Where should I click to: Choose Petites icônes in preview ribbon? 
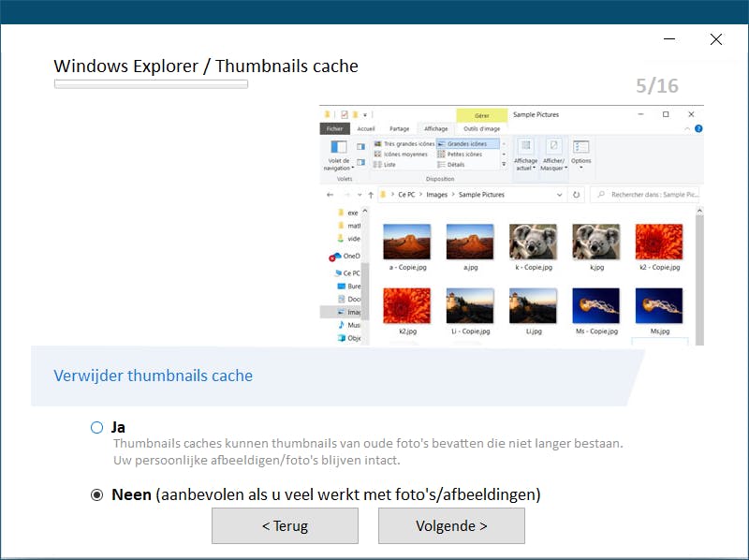point(460,154)
